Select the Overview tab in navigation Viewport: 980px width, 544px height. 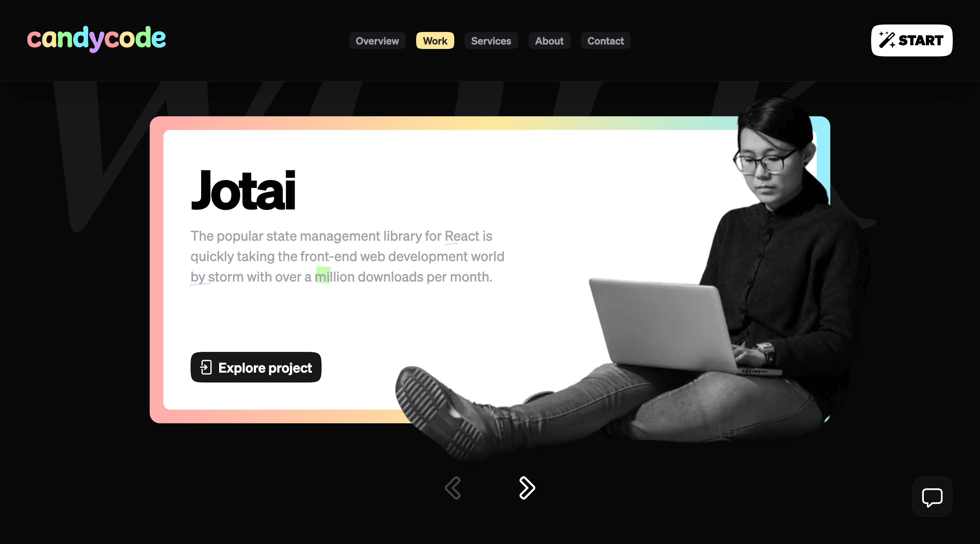click(377, 40)
